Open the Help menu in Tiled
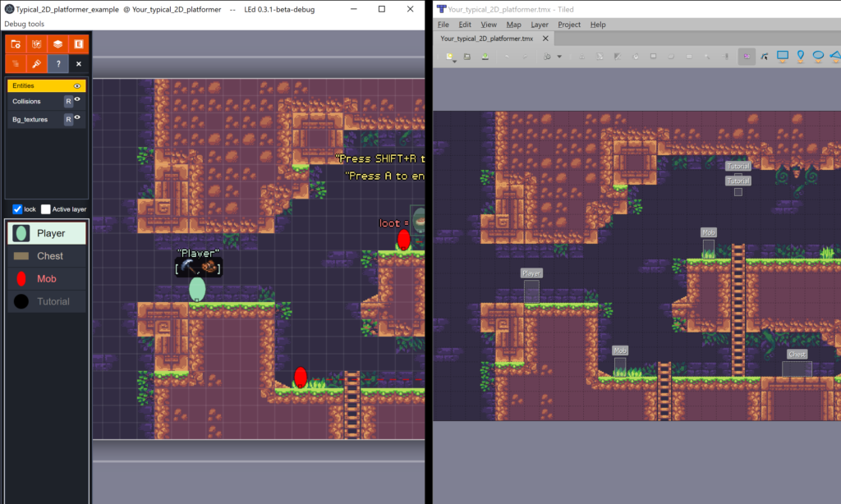 click(x=598, y=25)
